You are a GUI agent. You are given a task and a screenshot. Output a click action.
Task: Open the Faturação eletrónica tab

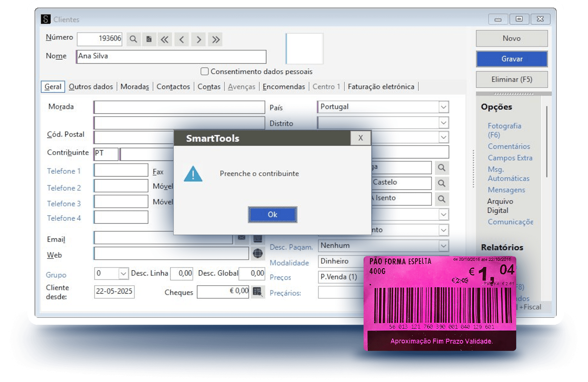click(x=381, y=86)
